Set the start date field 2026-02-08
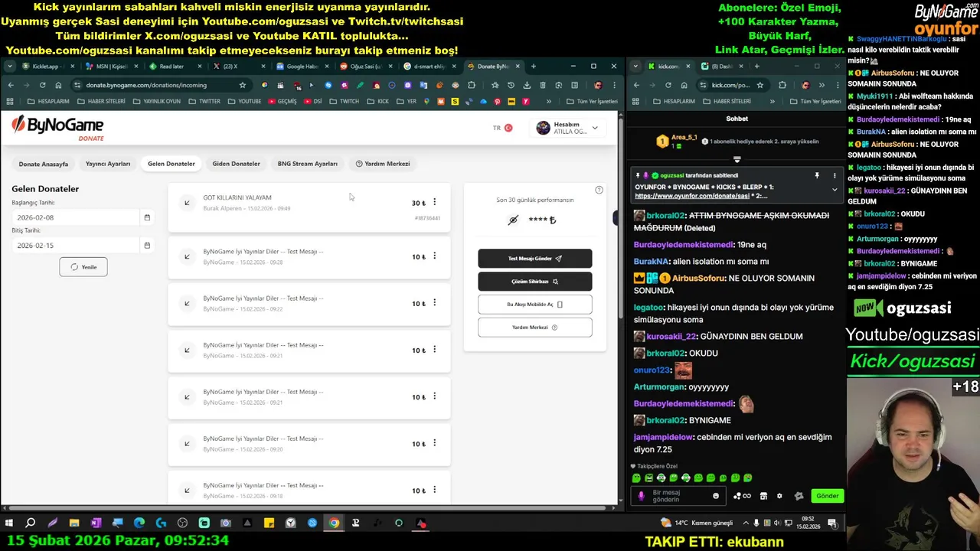Screen dimensions: 980x551 pyautogui.click(x=77, y=217)
